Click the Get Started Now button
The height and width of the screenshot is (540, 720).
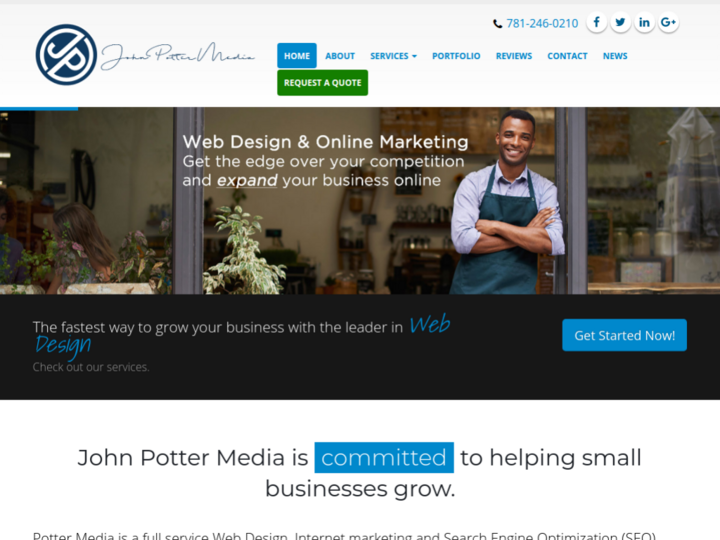click(x=624, y=335)
